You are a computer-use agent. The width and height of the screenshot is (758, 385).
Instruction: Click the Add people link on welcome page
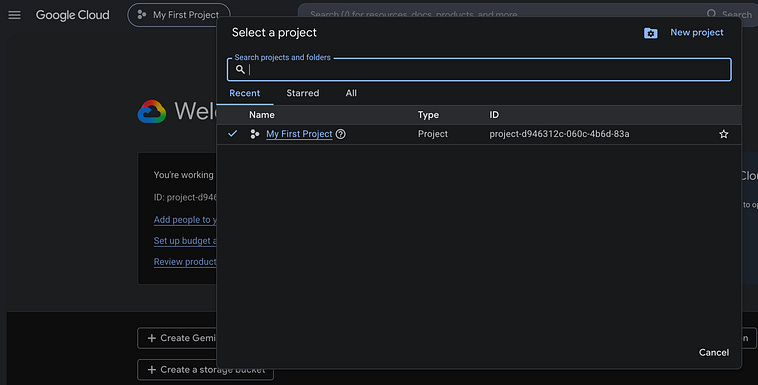coord(185,220)
